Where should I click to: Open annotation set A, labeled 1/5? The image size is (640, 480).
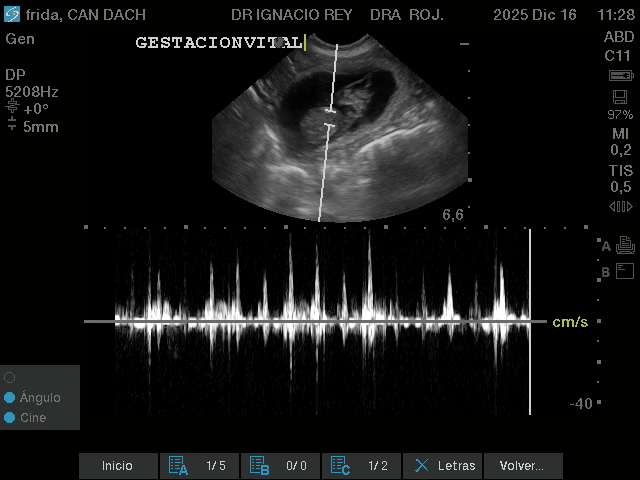pyautogui.click(x=199, y=466)
